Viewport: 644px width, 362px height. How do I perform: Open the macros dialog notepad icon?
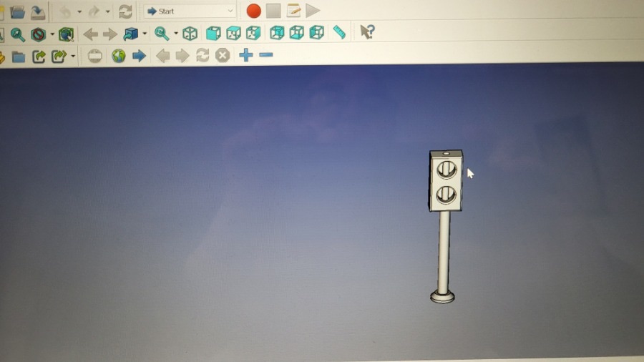point(293,10)
